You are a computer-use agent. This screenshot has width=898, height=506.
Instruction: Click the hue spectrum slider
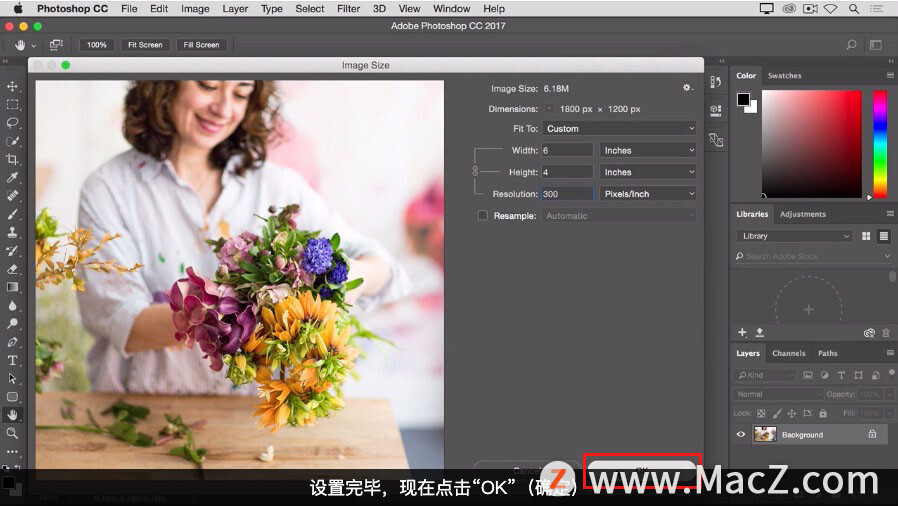880,144
